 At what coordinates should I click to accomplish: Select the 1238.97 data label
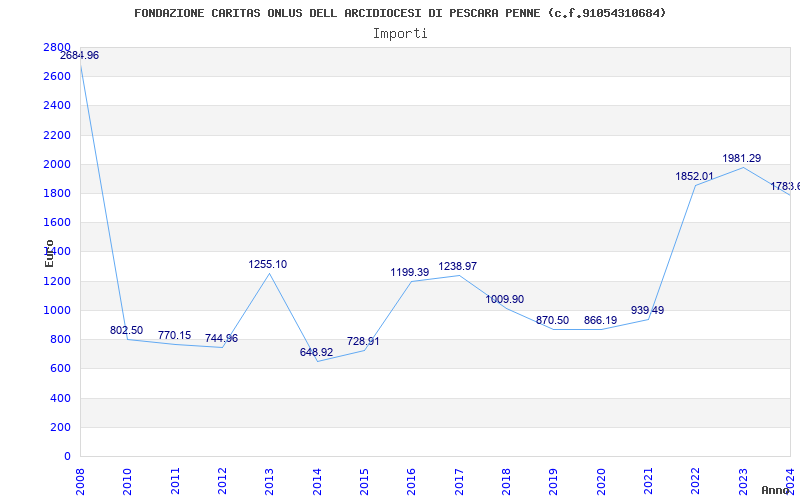[x=458, y=267]
